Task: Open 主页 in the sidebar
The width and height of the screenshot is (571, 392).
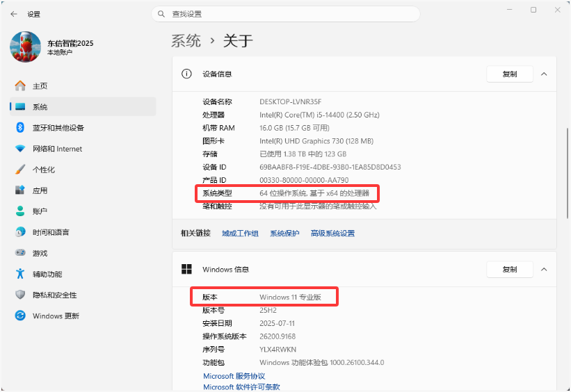Action: 40,86
